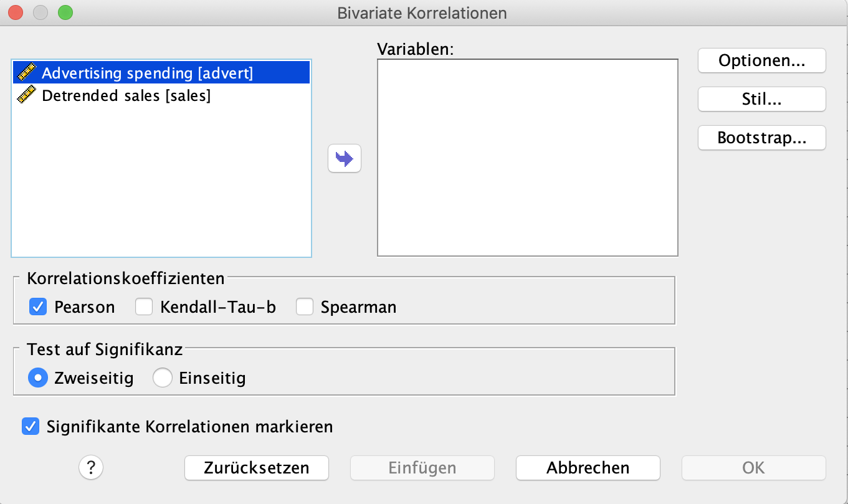Enable the Kendall-Tau-b correlation coefficient
848x504 pixels.
[144, 307]
